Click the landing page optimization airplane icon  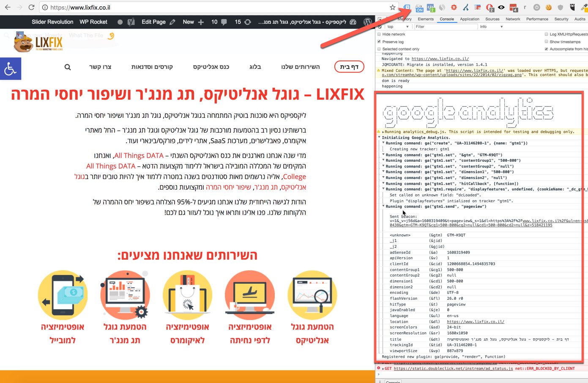click(250, 295)
